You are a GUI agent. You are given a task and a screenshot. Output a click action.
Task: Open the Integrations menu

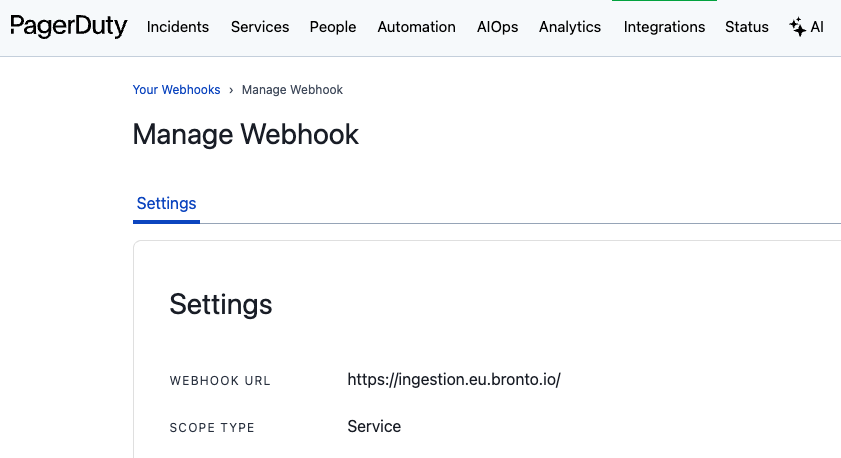pos(664,27)
